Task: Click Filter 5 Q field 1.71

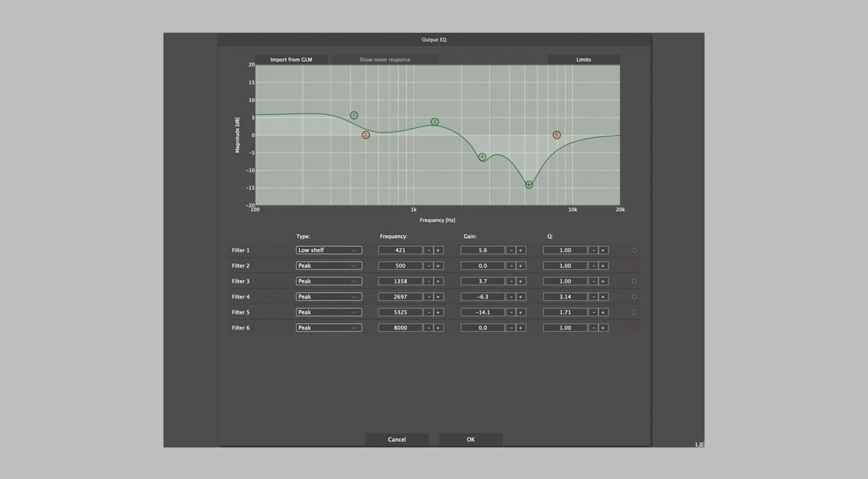Action: 565,312
